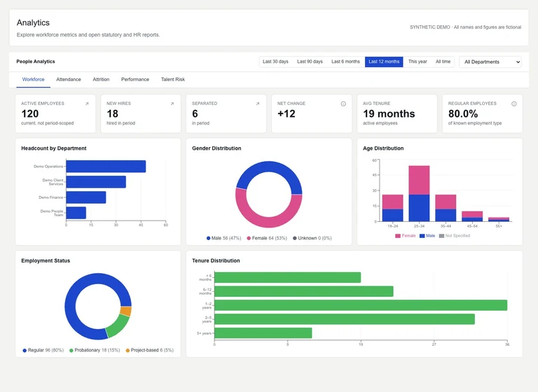Click the green Probationary donut segment
The height and width of the screenshot is (392, 538).
[x=118, y=325]
